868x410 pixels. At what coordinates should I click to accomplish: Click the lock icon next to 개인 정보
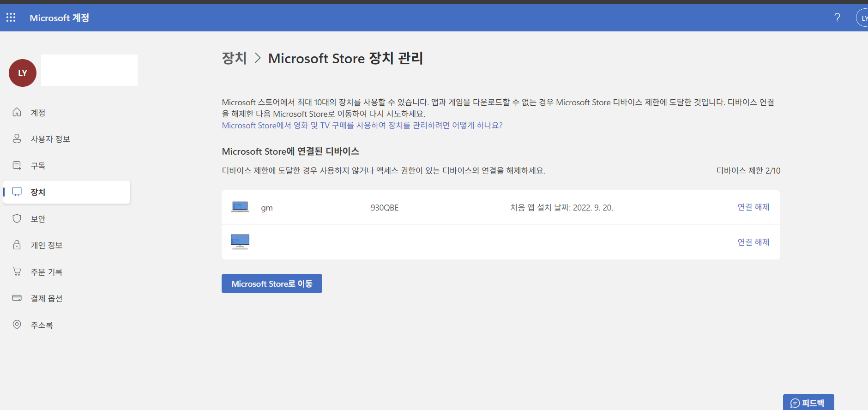point(17,245)
